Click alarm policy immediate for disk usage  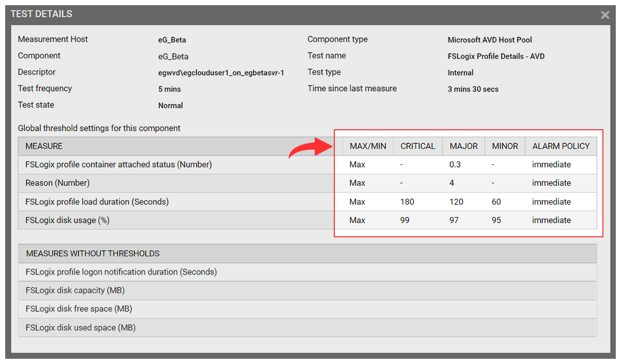point(552,220)
